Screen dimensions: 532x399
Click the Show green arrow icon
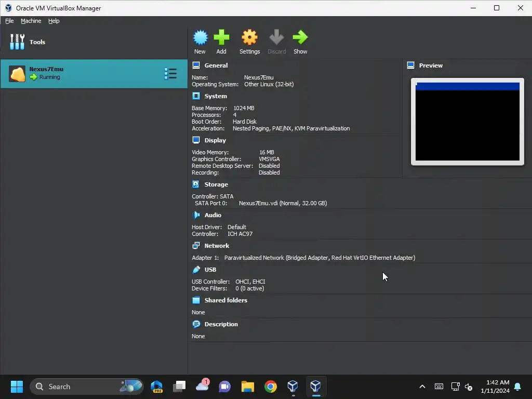click(300, 37)
